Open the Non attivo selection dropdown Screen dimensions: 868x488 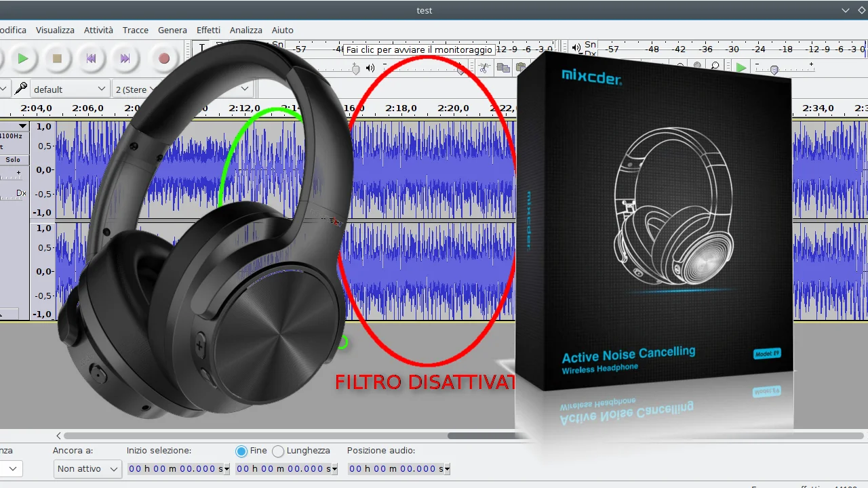click(87, 468)
